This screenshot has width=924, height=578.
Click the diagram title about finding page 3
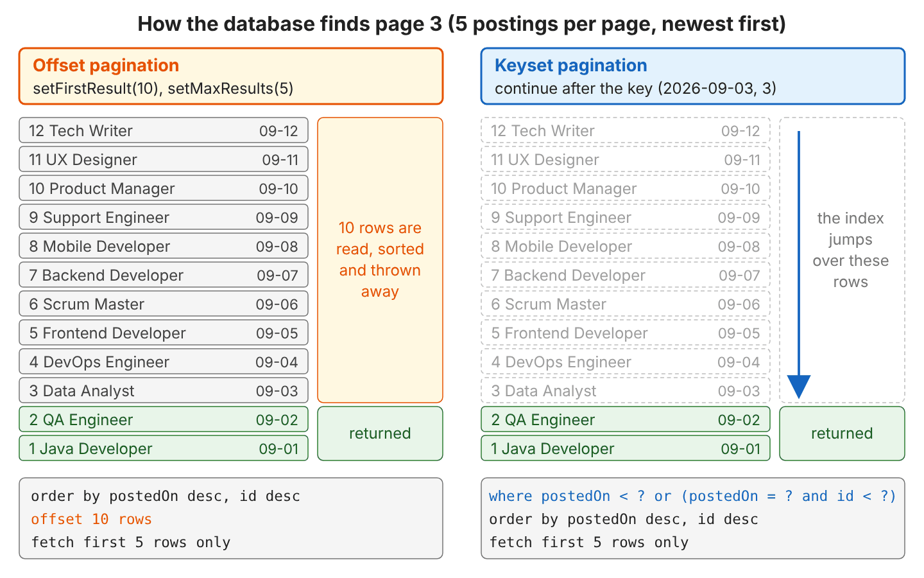click(x=462, y=24)
